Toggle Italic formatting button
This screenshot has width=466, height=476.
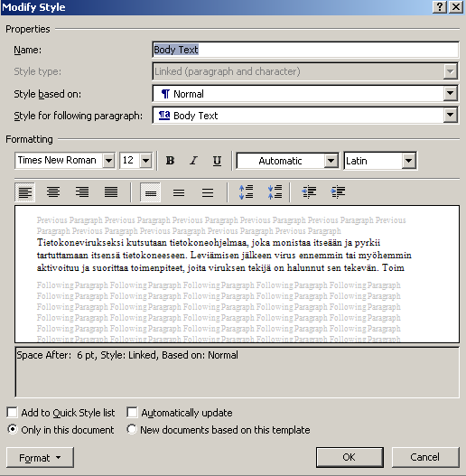coord(193,161)
